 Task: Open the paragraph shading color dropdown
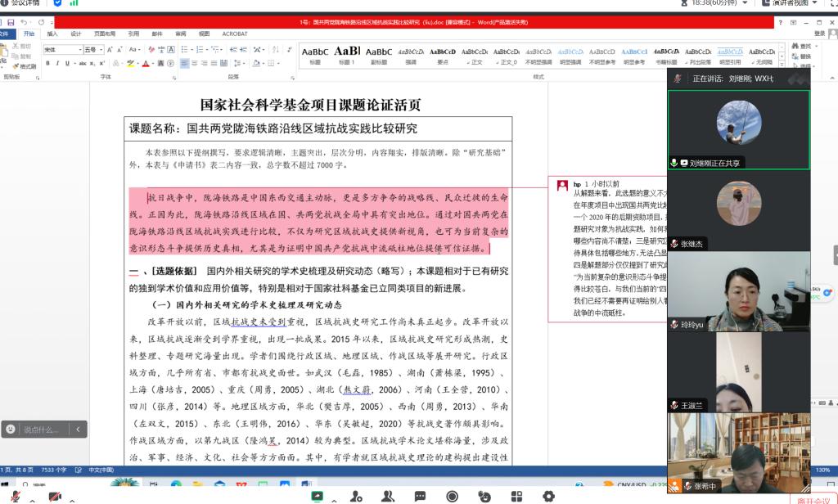(262, 63)
